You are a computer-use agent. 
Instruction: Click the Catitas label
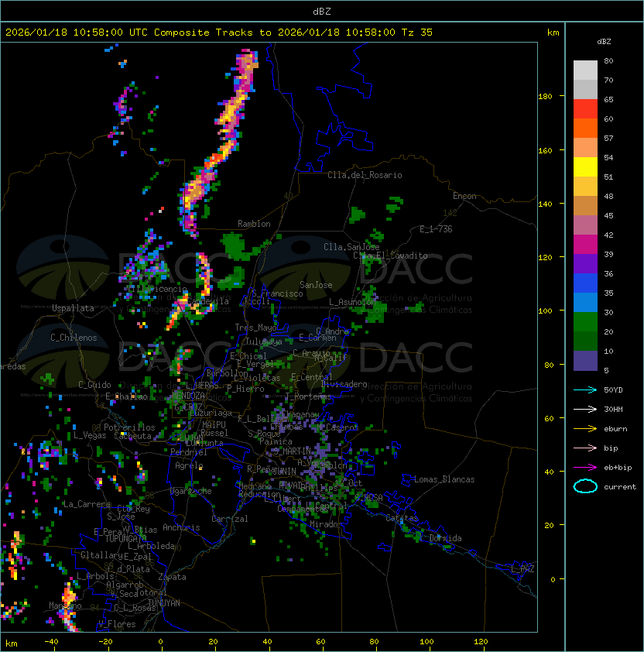402,518
